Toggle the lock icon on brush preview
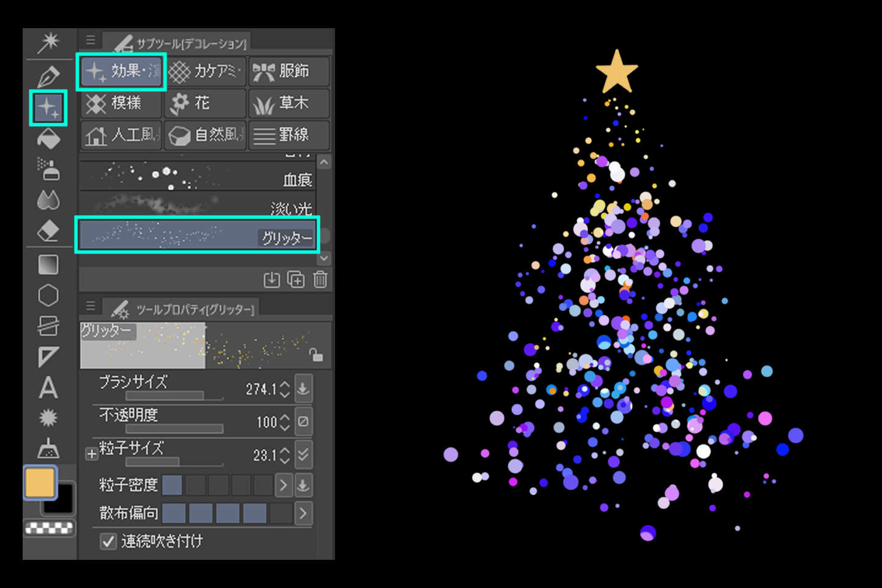The height and width of the screenshot is (588, 882). [x=316, y=355]
